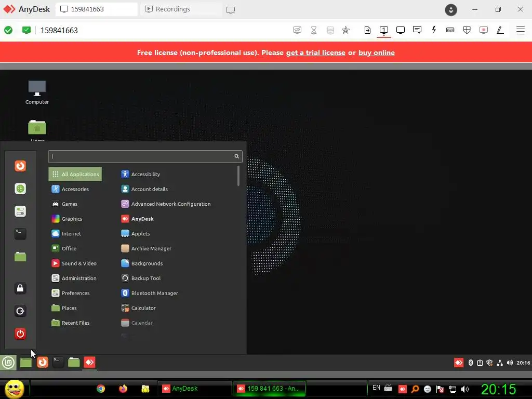The image size is (532, 399).
Task: Open Terminal from the menu favorites sidebar
Action: (20, 234)
